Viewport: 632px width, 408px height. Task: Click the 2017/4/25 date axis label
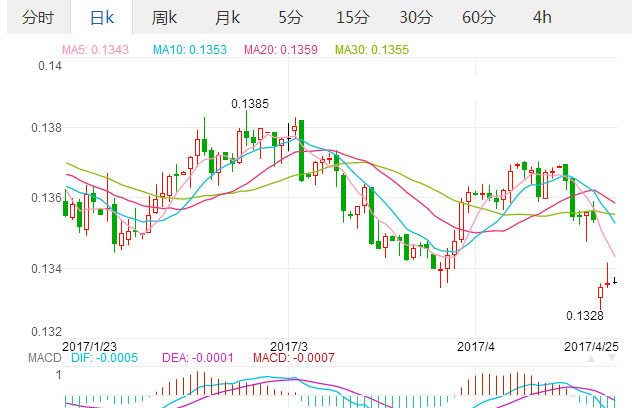[591, 346]
